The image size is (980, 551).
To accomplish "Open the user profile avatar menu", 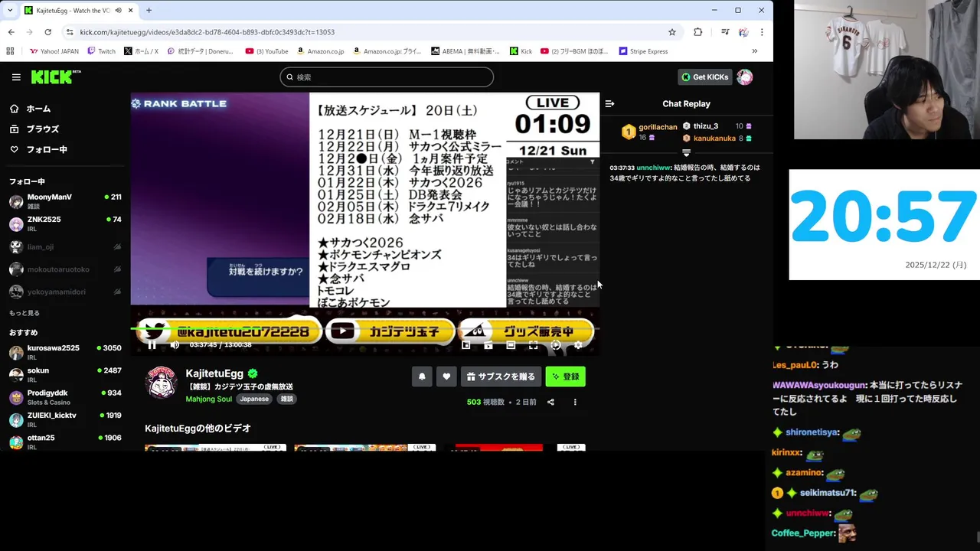I will 745,77.
